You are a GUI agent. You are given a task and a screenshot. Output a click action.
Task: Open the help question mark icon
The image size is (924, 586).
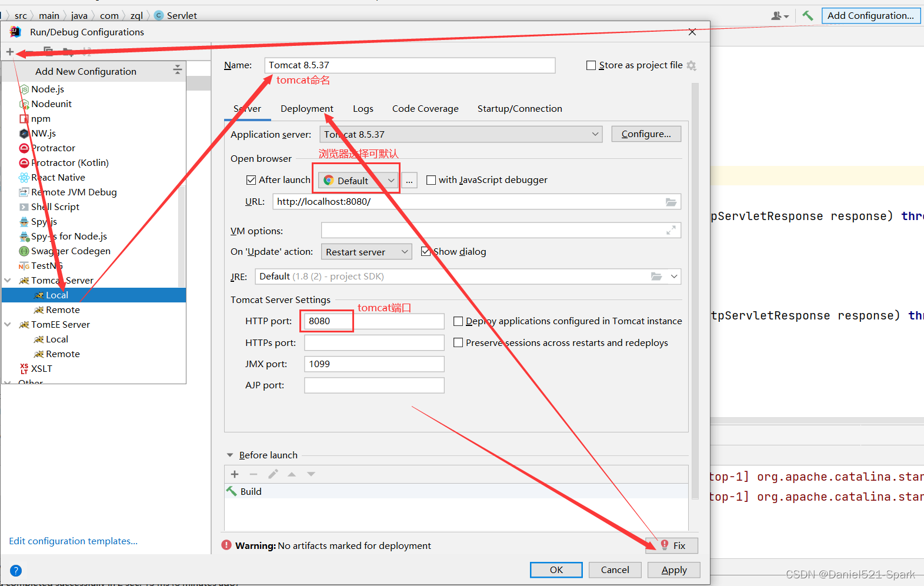tap(16, 570)
